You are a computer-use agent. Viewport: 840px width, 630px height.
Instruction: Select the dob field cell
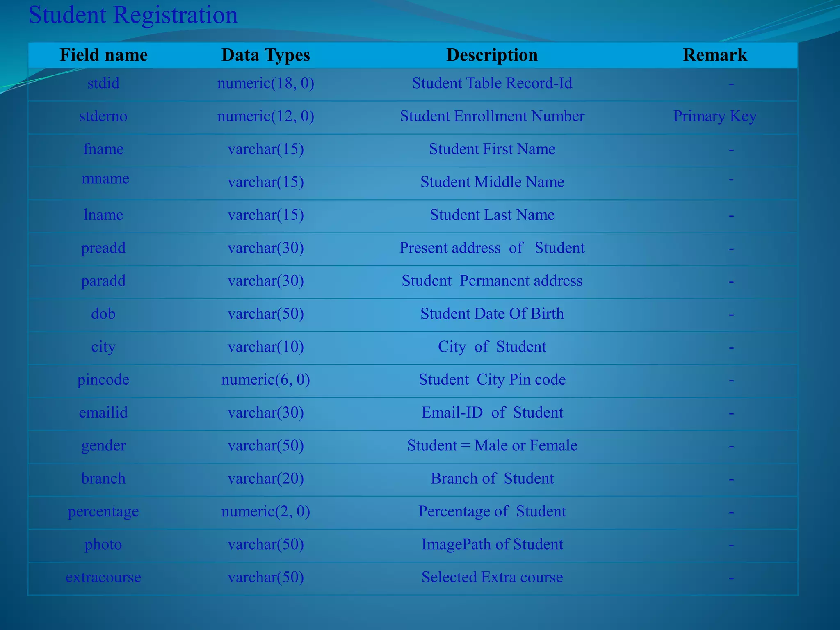pyautogui.click(x=103, y=314)
